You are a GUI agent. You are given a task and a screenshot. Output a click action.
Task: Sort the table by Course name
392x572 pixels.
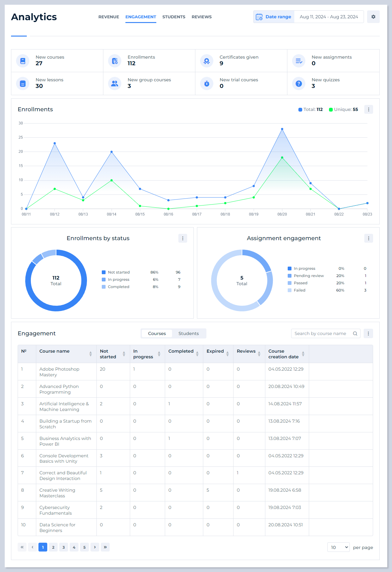click(90, 354)
